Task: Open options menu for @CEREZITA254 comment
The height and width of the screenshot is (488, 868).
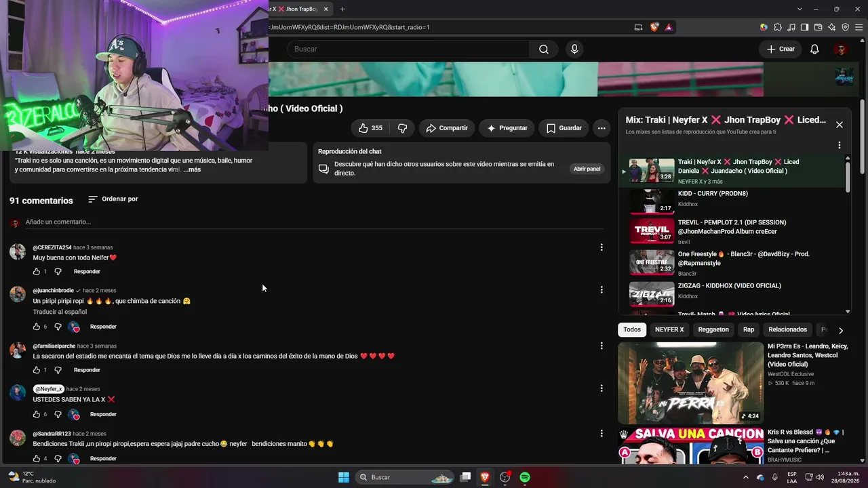Action: pyautogui.click(x=601, y=247)
